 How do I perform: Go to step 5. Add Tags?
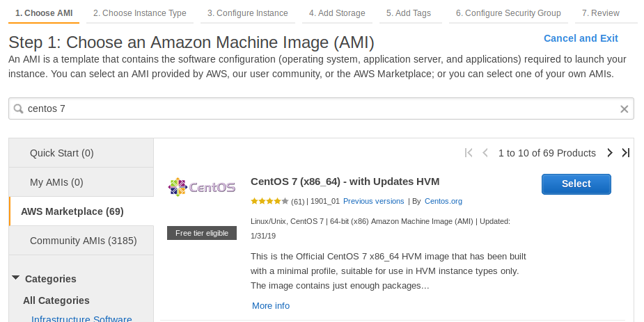tap(409, 13)
